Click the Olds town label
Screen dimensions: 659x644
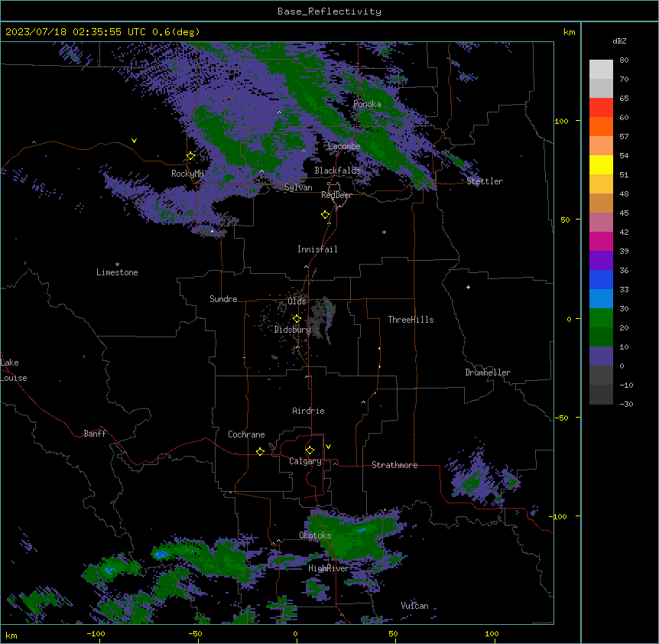coord(297,301)
